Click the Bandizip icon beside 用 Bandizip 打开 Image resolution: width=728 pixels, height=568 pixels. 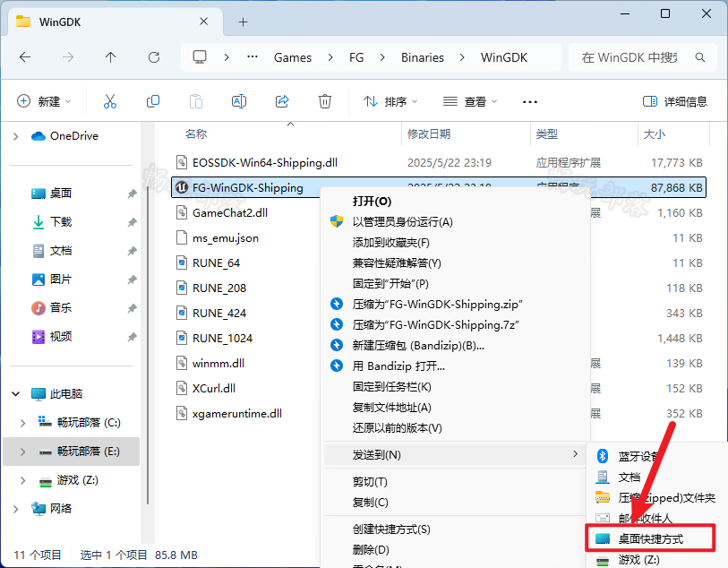[337, 366]
